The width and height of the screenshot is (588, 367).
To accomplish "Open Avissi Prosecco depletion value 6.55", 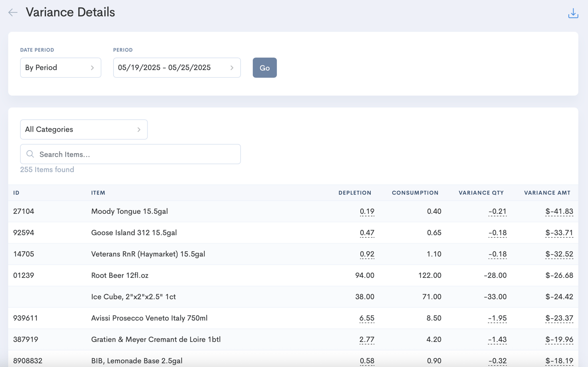I will tap(367, 318).
